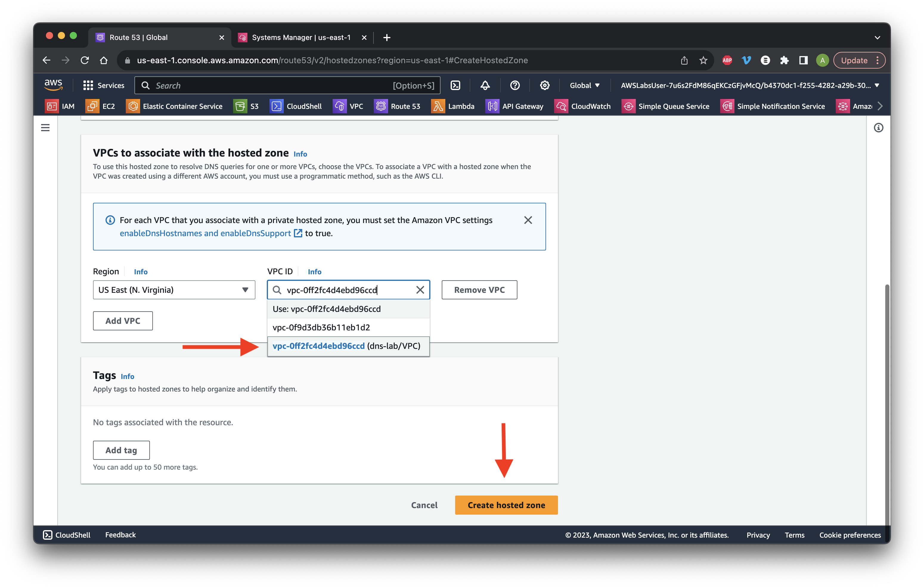Open the info panel icon at right

coord(878,127)
